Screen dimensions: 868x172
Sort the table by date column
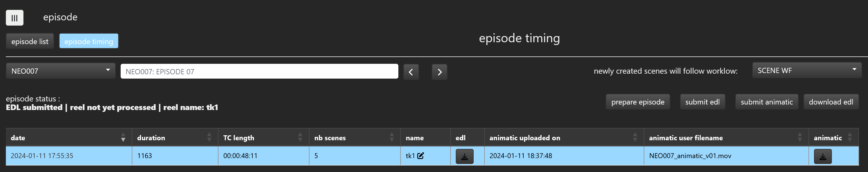click(x=123, y=137)
